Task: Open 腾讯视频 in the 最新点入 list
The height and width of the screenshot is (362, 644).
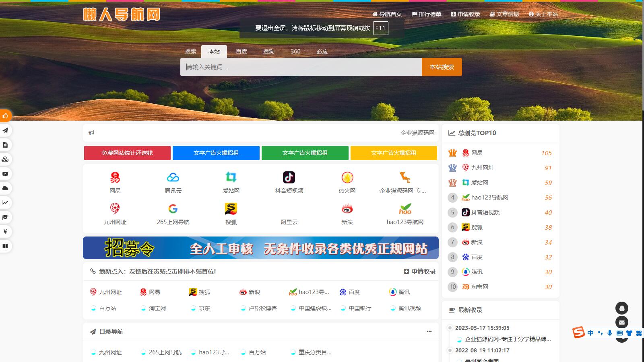Action: pos(410,308)
